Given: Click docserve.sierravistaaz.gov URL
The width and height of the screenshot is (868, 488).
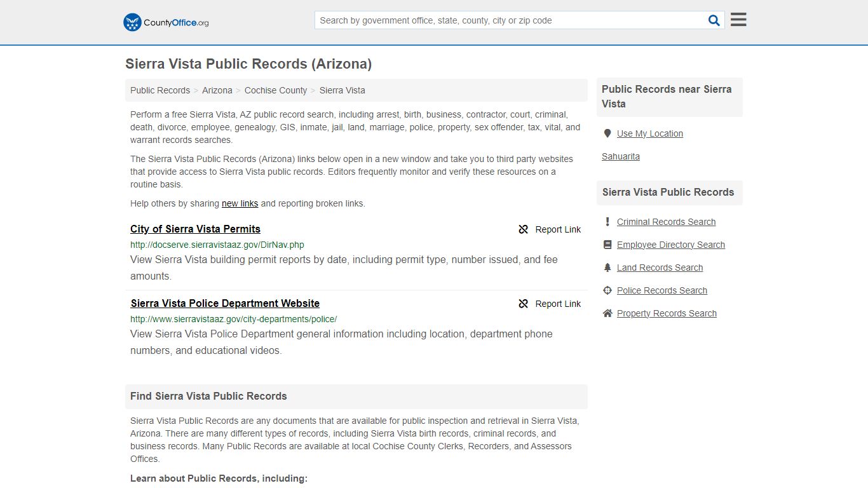Looking at the screenshot, I should (217, 245).
